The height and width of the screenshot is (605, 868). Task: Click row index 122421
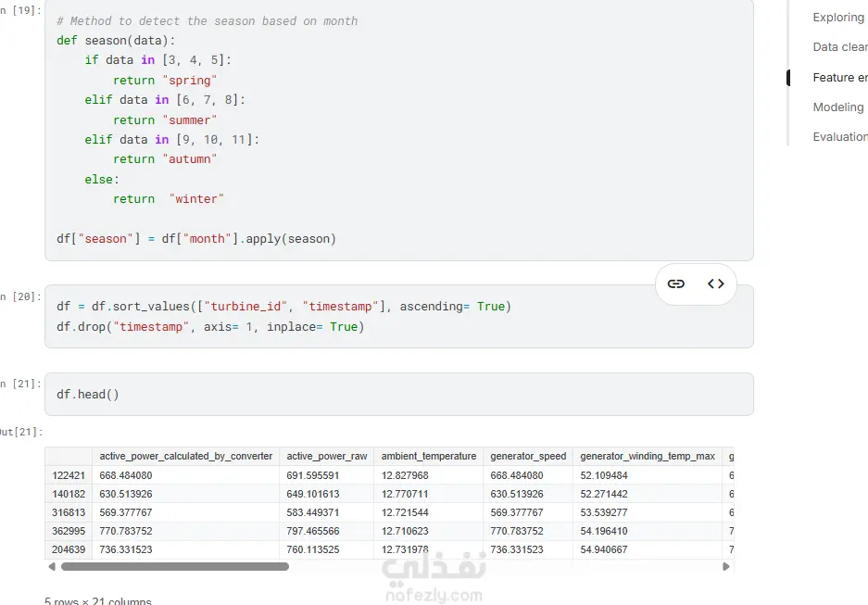click(69, 475)
